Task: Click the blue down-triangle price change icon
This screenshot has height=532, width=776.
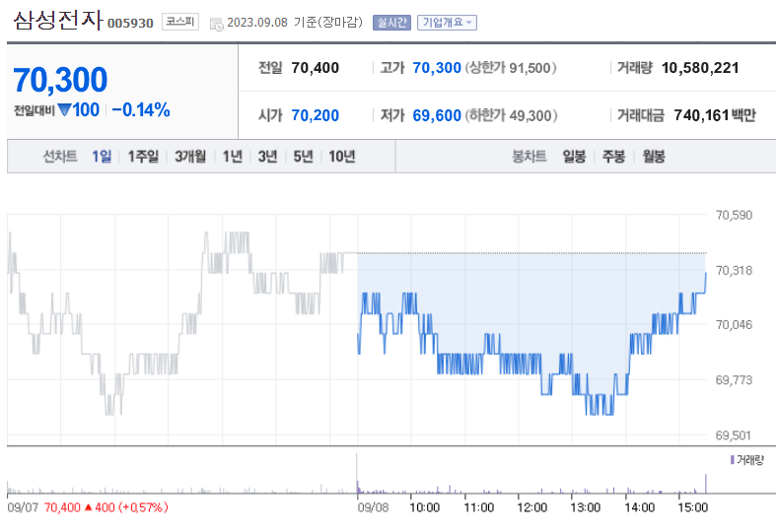Action: click(x=64, y=109)
